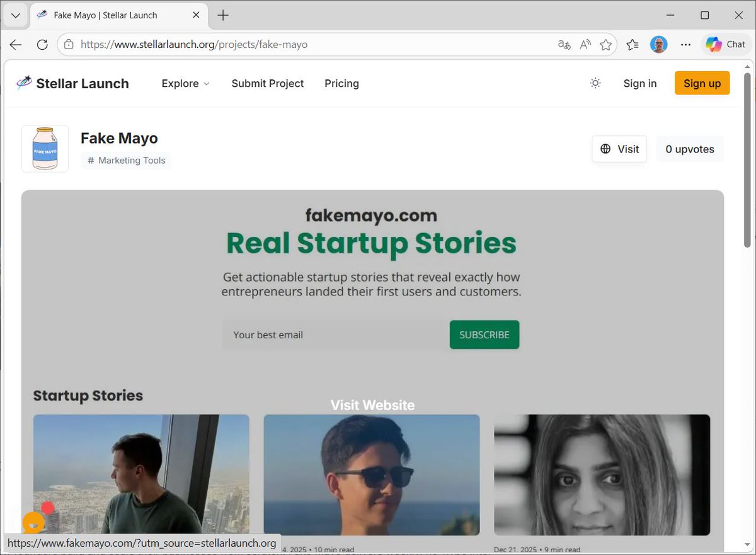Open the black-and-white woman portrait thumbnail

[x=602, y=475]
